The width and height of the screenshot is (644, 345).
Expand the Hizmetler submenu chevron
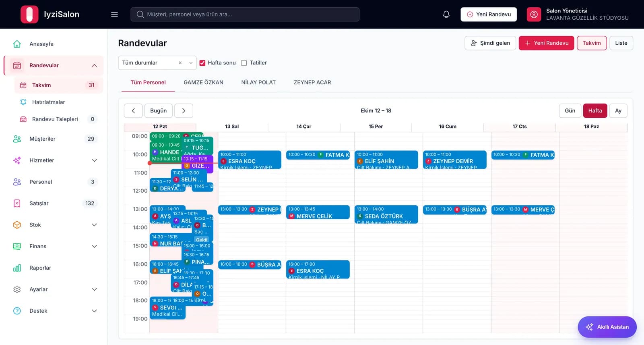[94, 160]
